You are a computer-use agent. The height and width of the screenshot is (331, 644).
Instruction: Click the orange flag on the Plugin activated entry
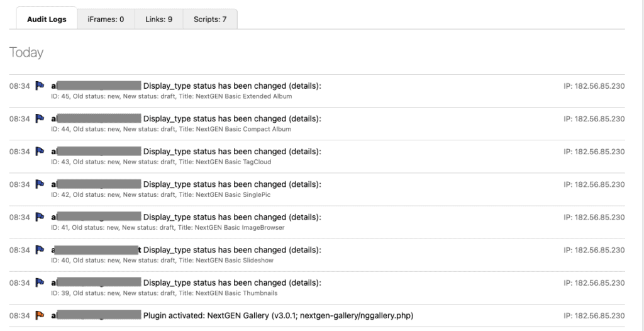40,315
